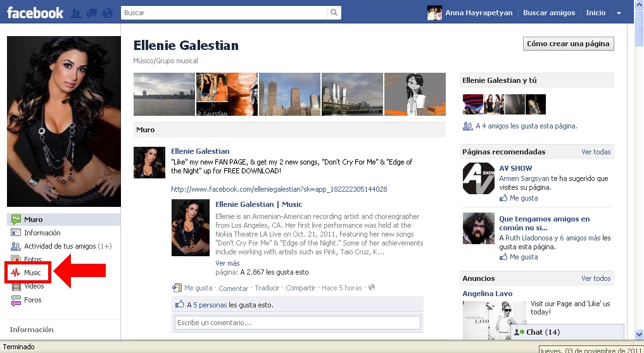Click Ruth Lladonosa name link

pos(529,238)
